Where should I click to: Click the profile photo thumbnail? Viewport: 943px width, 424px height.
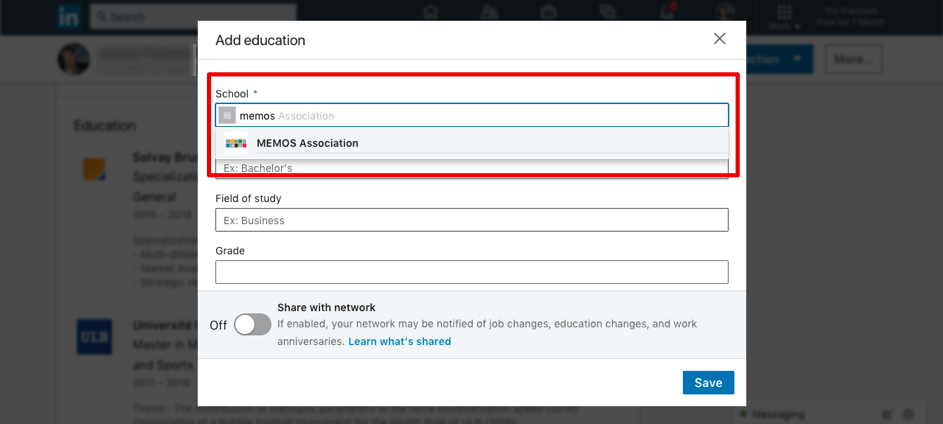pyautogui.click(x=73, y=59)
